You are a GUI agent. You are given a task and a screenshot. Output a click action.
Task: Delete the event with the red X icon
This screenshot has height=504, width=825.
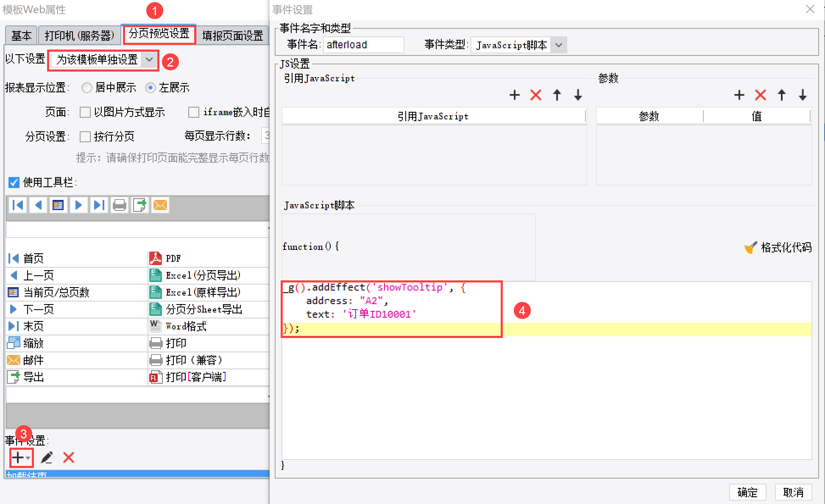click(x=69, y=457)
